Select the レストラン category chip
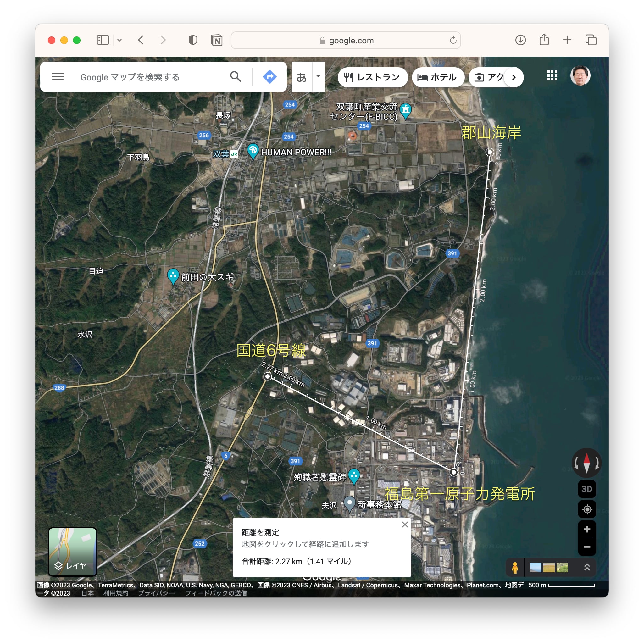644x644 pixels. [372, 77]
